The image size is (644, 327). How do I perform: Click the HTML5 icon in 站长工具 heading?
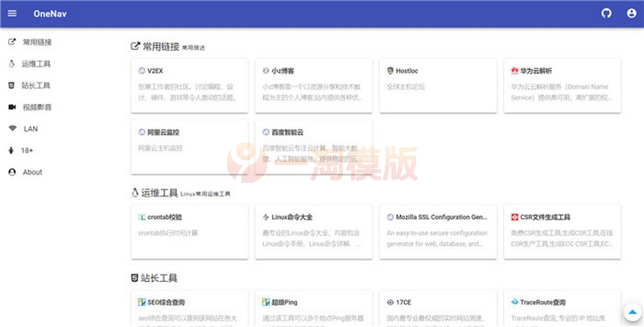pos(134,278)
